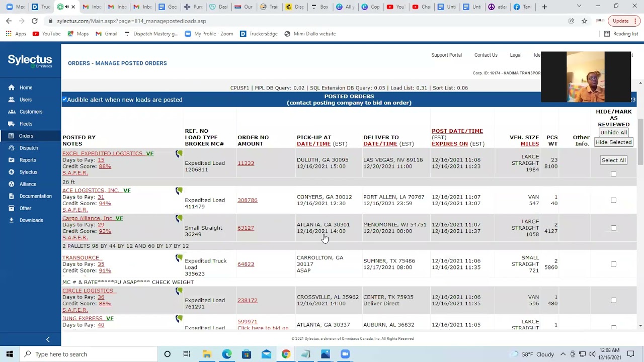Viewport: 644px width, 362px height.
Task: Open Chrome from the Windows taskbar
Action: point(286,354)
